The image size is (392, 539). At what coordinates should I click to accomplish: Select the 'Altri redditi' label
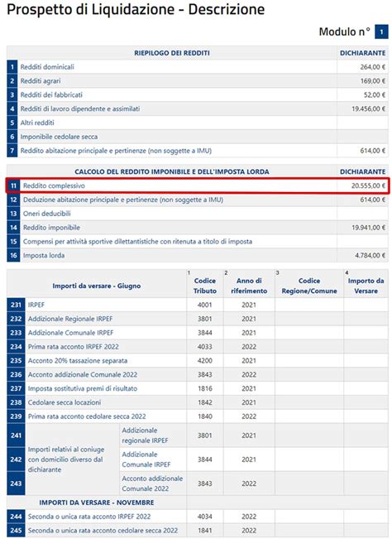[37, 123]
